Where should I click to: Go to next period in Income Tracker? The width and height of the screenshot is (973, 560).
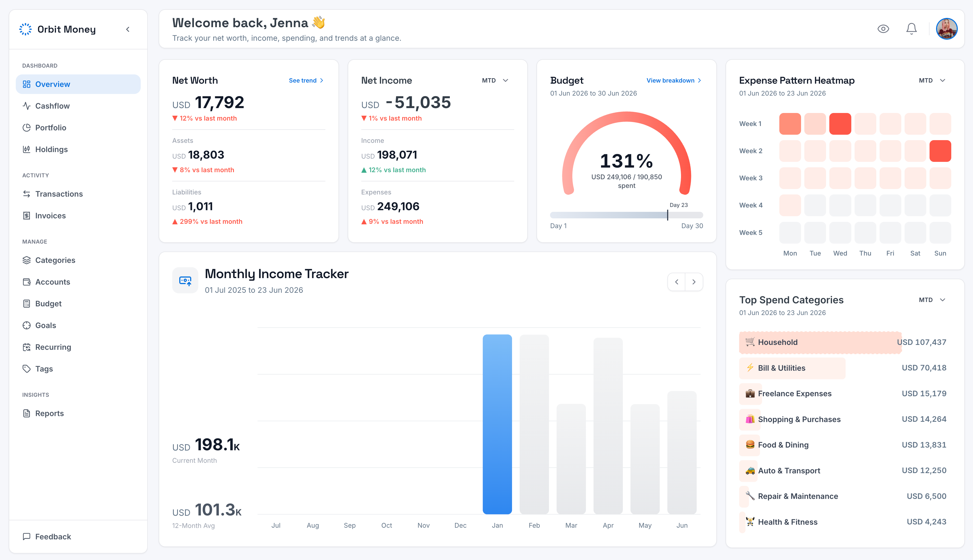[x=694, y=282]
